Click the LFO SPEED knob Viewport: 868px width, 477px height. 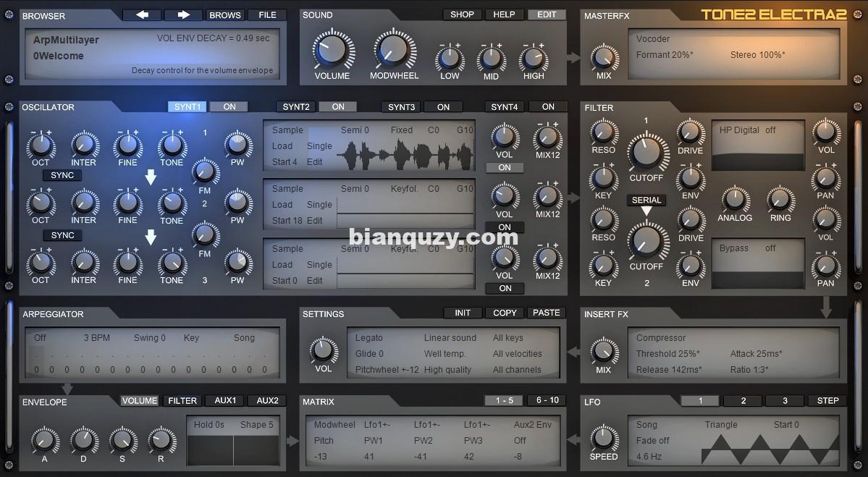pos(603,438)
